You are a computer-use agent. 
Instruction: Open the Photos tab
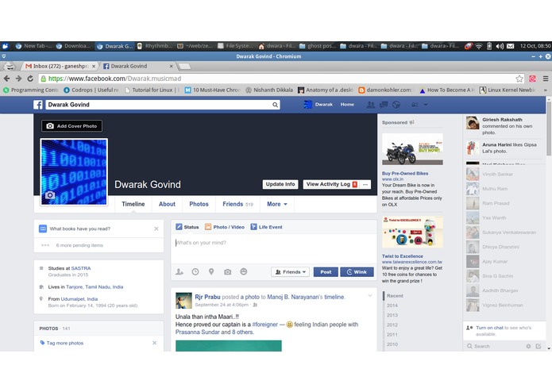click(199, 204)
